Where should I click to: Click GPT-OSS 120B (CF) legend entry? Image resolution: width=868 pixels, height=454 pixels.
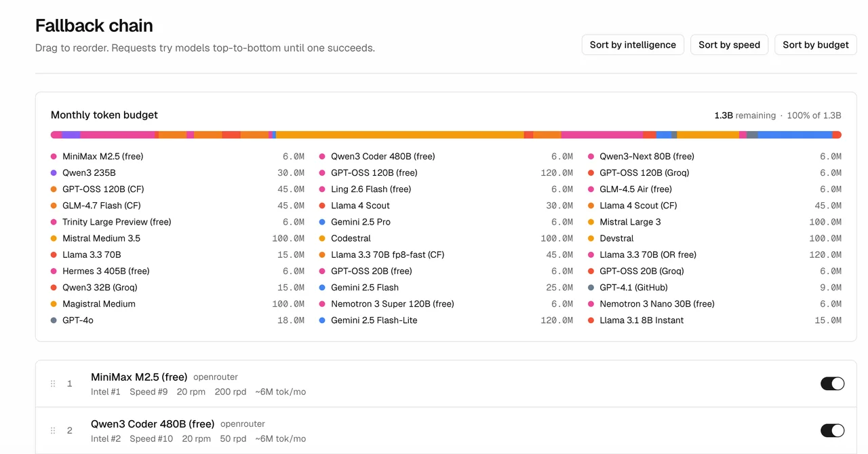(103, 189)
